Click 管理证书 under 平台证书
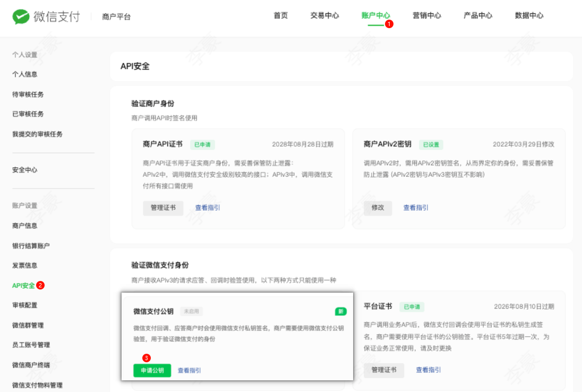582x392 pixels. pyautogui.click(x=384, y=370)
